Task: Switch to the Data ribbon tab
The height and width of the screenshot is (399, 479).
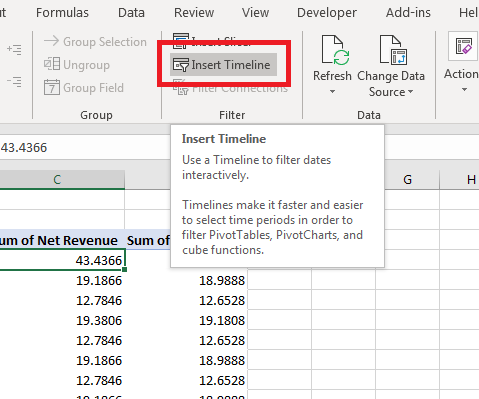Action: [131, 13]
